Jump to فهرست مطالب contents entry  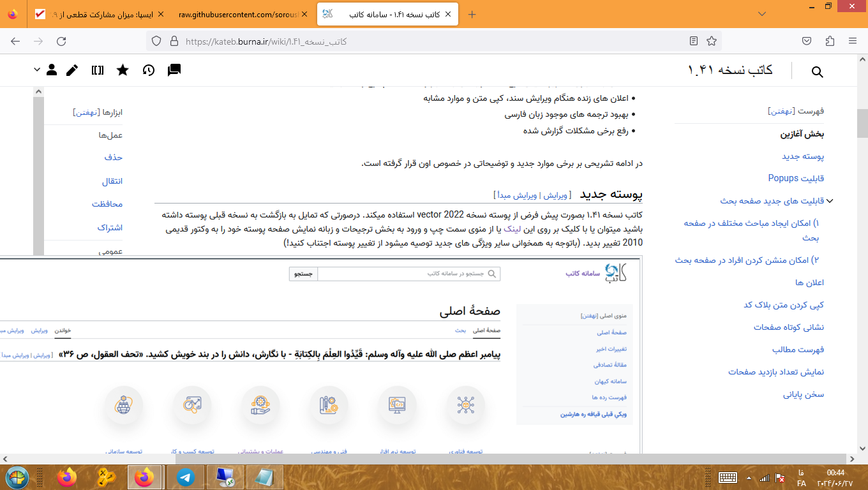(798, 350)
